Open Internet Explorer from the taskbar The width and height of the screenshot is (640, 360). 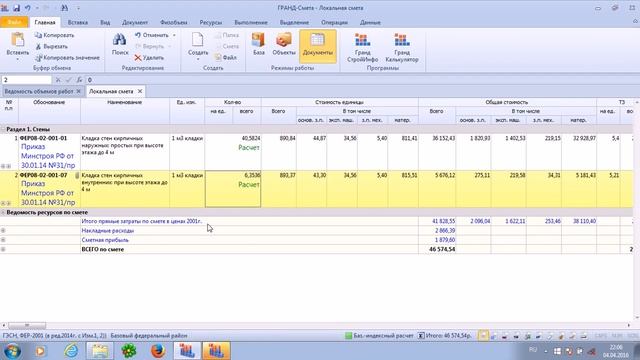coord(71,351)
